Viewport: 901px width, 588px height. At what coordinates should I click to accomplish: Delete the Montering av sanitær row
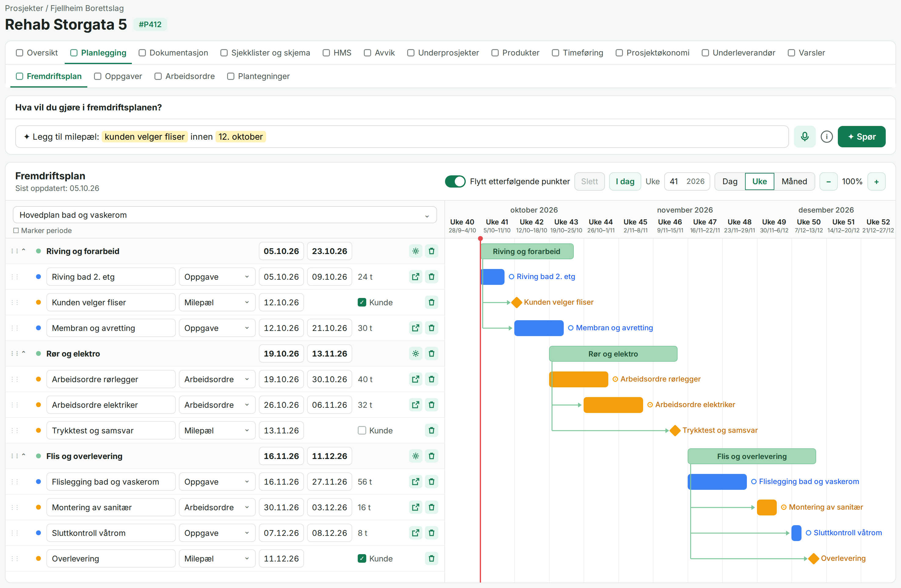431,507
